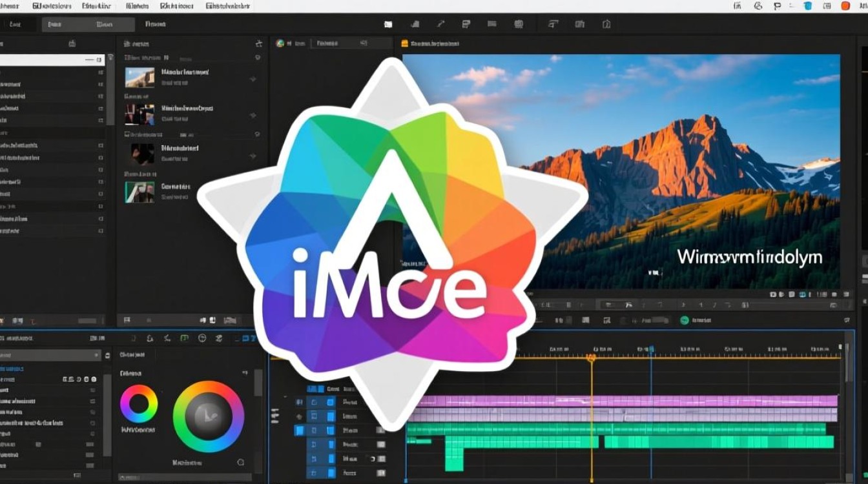Switch to the second tab in the highlighted tab group
Viewport: 868px width, 484px height.
coord(103,25)
